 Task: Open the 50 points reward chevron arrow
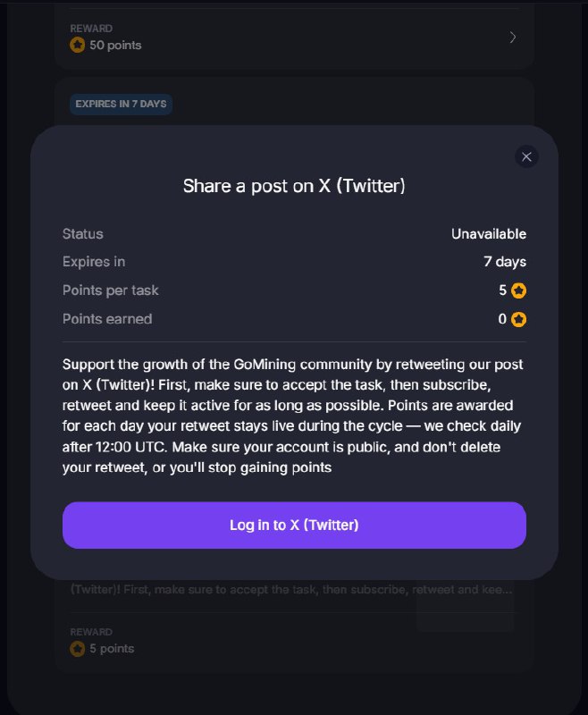(x=513, y=38)
